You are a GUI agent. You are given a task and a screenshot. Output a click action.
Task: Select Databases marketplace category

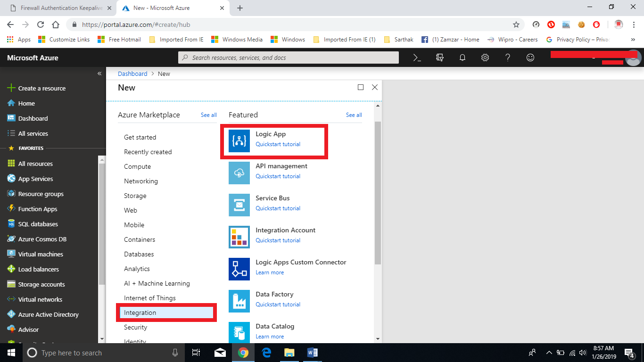(x=139, y=254)
